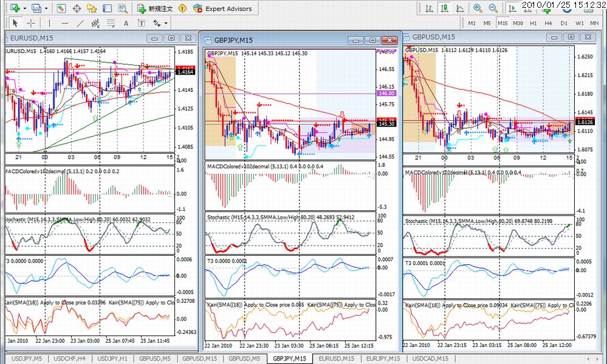
Task: Set timeframe to H4
Action: point(548,23)
